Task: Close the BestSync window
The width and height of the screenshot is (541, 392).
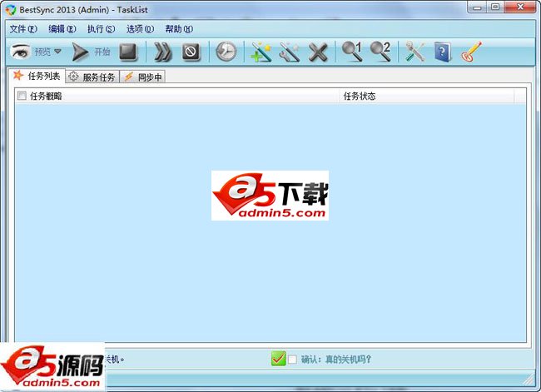Action: point(520,7)
